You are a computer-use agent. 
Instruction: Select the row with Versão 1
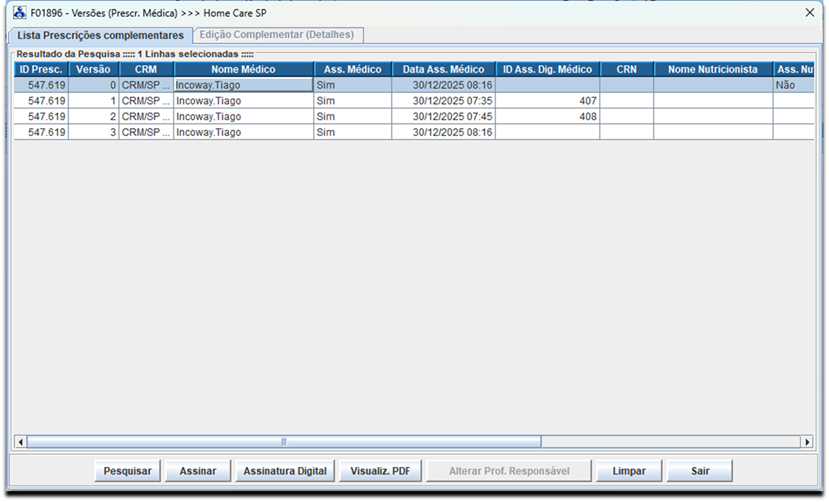click(243, 102)
